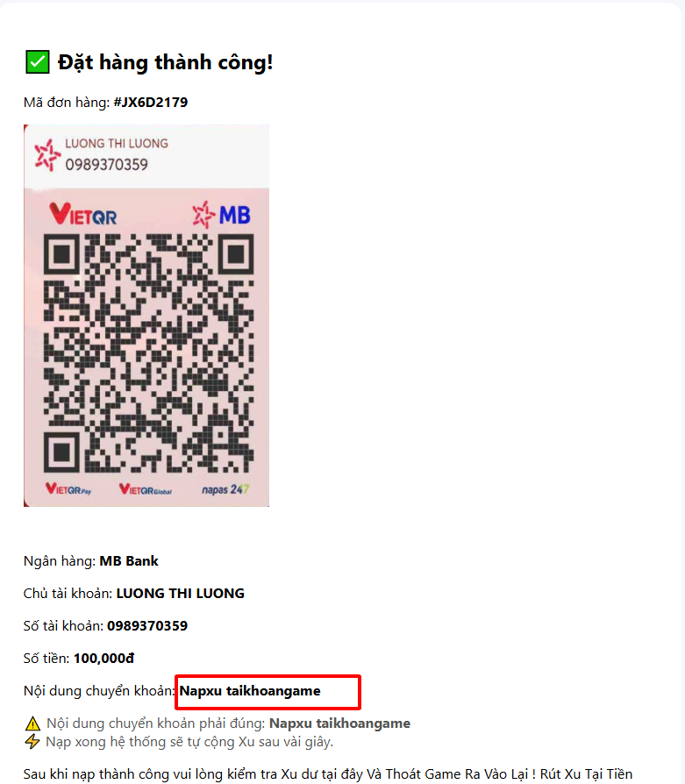
Task: Click phone number in QR card header
Action: 106,165
